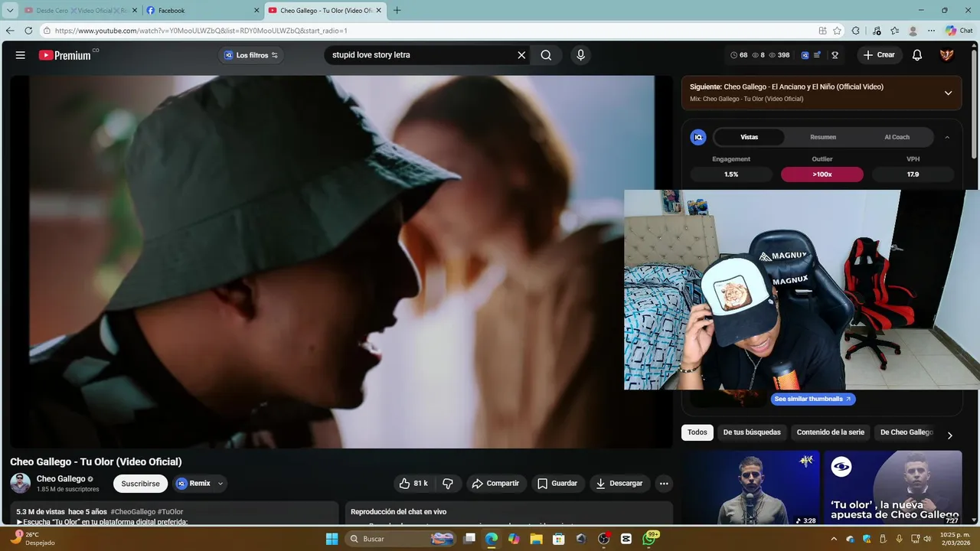Open Edge settings and more ellipsis
The image size is (980, 551).
pos(932,31)
